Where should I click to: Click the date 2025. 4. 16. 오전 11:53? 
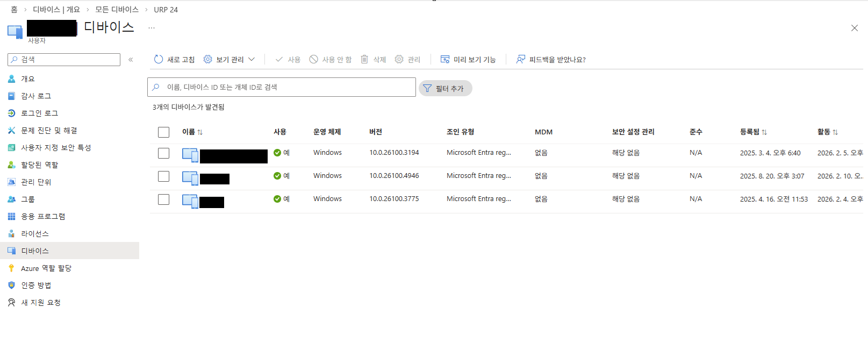(x=774, y=199)
